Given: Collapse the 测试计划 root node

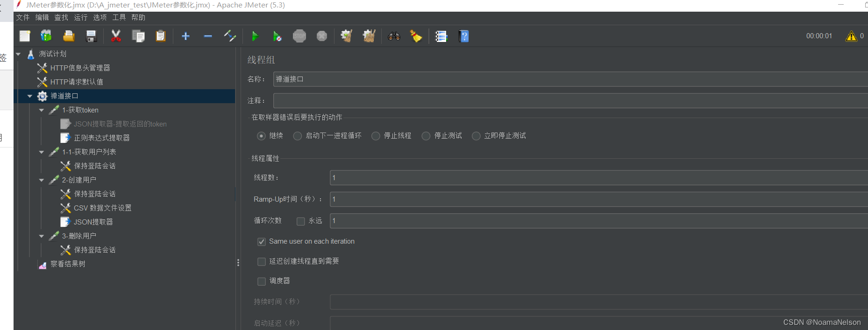Looking at the screenshot, I should click(18, 54).
